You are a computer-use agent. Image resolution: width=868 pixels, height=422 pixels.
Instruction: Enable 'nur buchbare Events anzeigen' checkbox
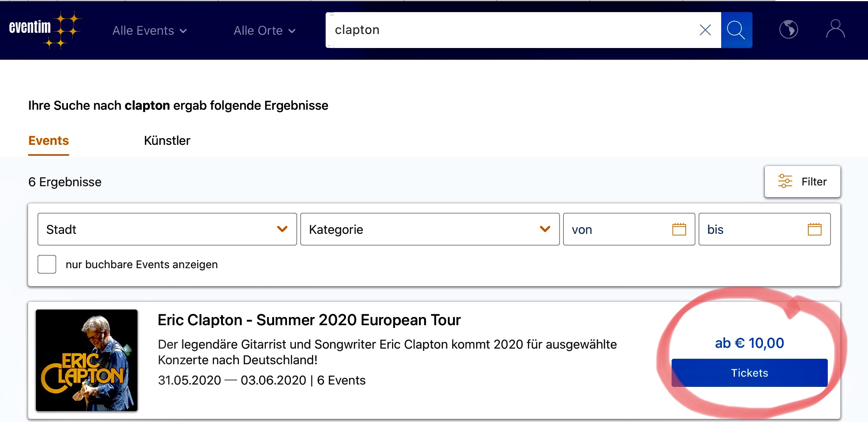(47, 264)
